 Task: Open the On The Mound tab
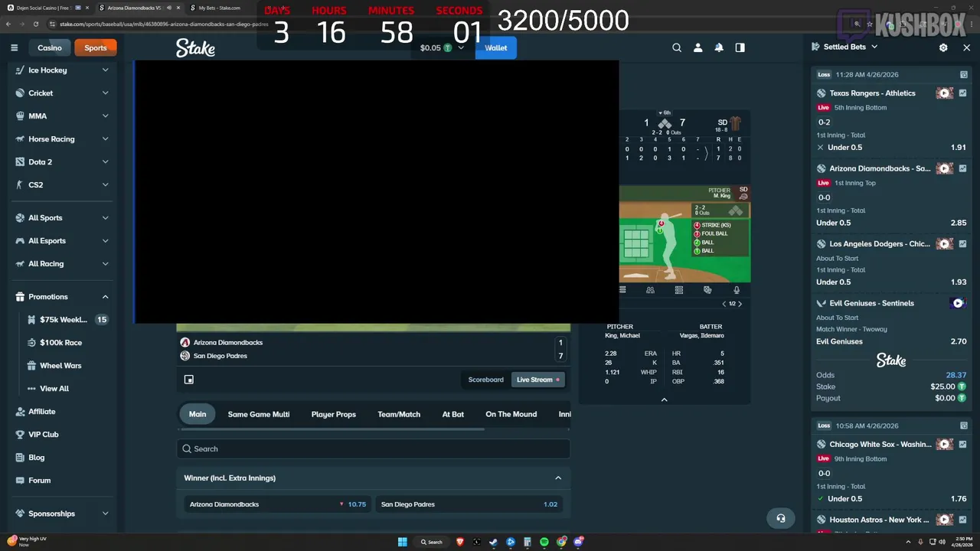point(511,414)
